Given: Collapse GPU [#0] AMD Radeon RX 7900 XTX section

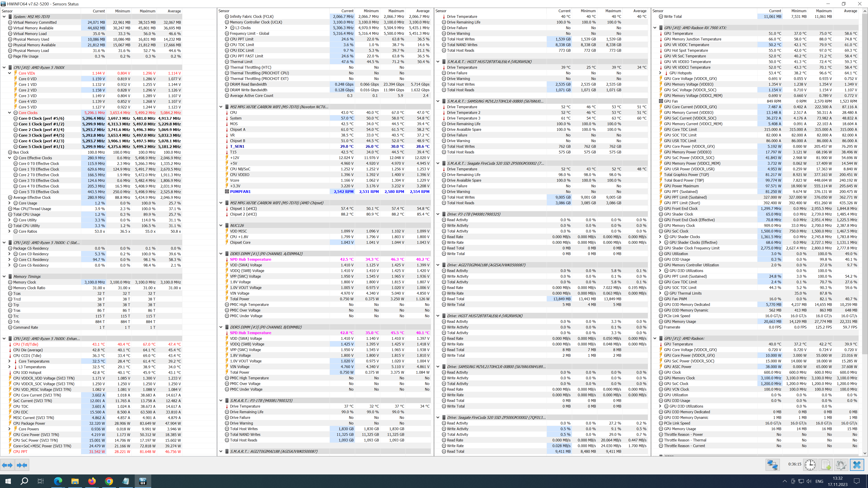Looking at the screenshot, I should tap(655, 28).
